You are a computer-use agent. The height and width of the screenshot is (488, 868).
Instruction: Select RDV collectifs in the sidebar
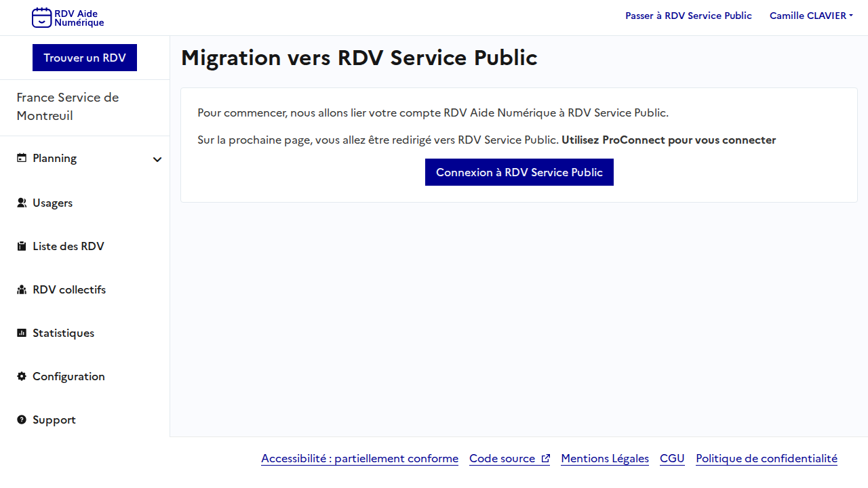[x=69, y=289]
